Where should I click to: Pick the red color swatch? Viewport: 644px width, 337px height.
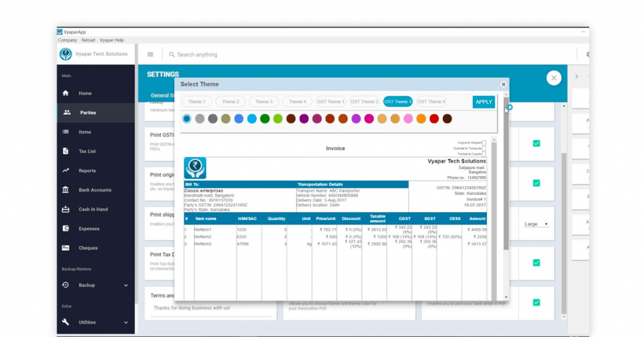click(434, 119)
